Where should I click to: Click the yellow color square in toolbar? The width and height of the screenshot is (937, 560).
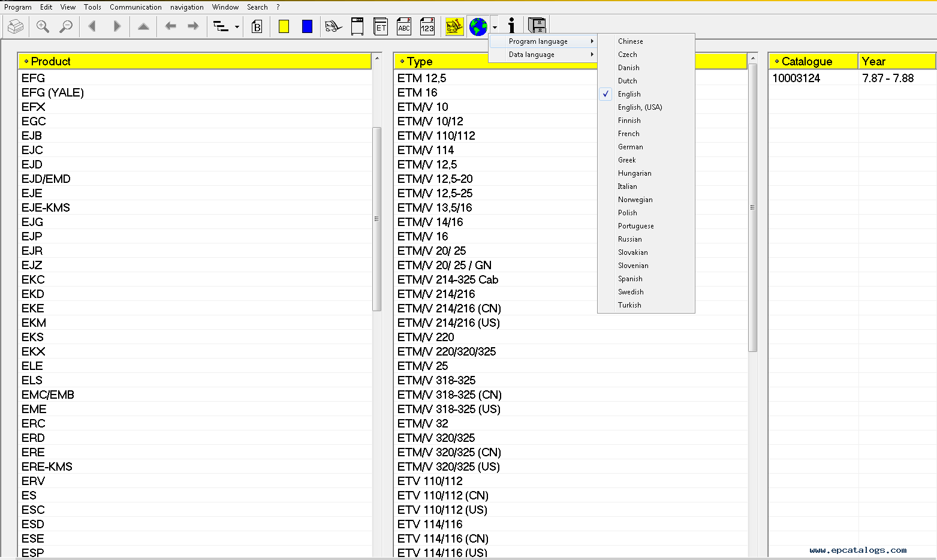(x=284, y=26)
